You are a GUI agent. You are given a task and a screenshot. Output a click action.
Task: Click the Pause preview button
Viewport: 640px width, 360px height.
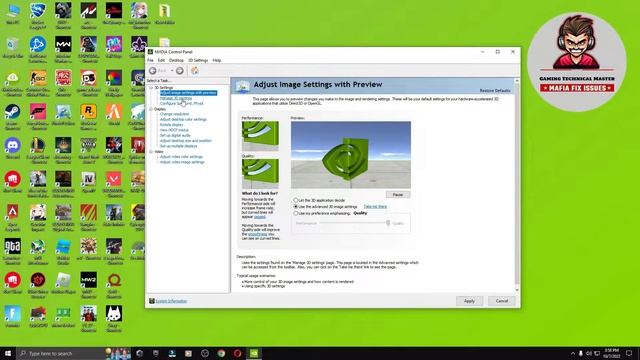point(398,195)
